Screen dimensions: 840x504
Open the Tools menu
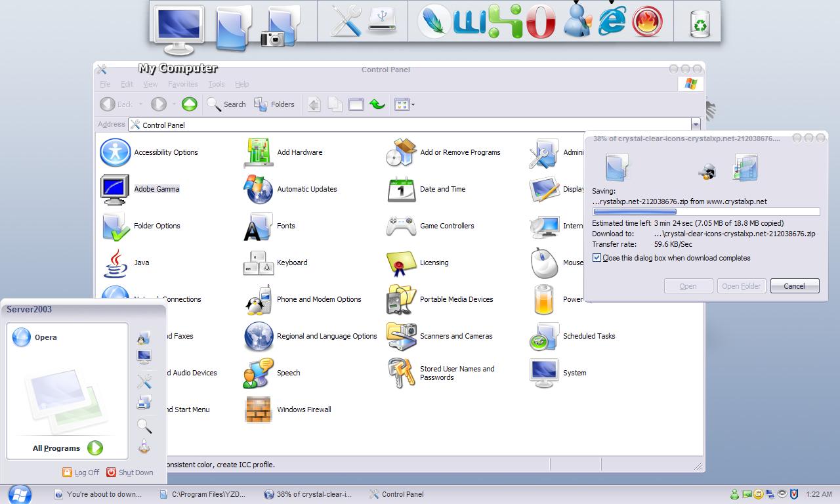(x=216, y=84)
